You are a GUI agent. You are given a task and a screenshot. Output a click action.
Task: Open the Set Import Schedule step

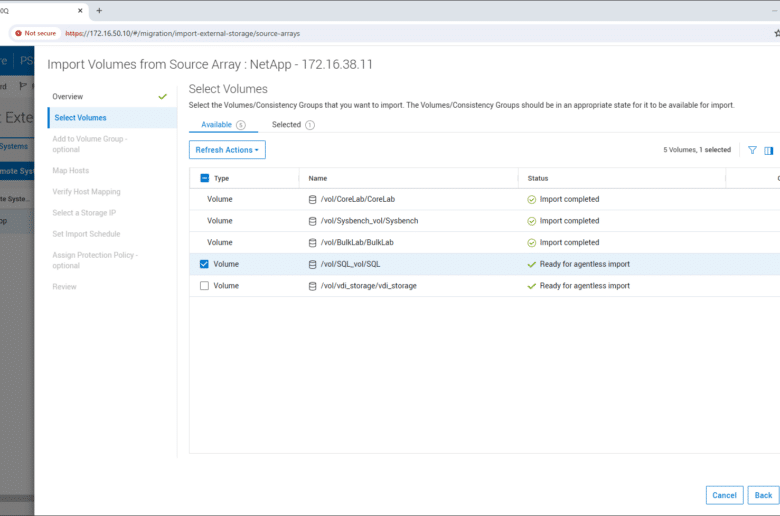pos(86,234)
